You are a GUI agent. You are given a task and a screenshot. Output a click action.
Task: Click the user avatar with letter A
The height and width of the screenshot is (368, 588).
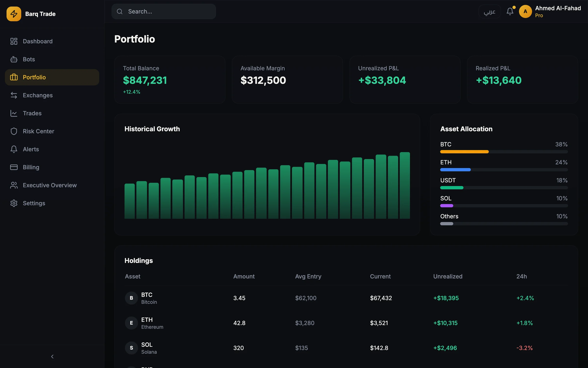(525, 11)
